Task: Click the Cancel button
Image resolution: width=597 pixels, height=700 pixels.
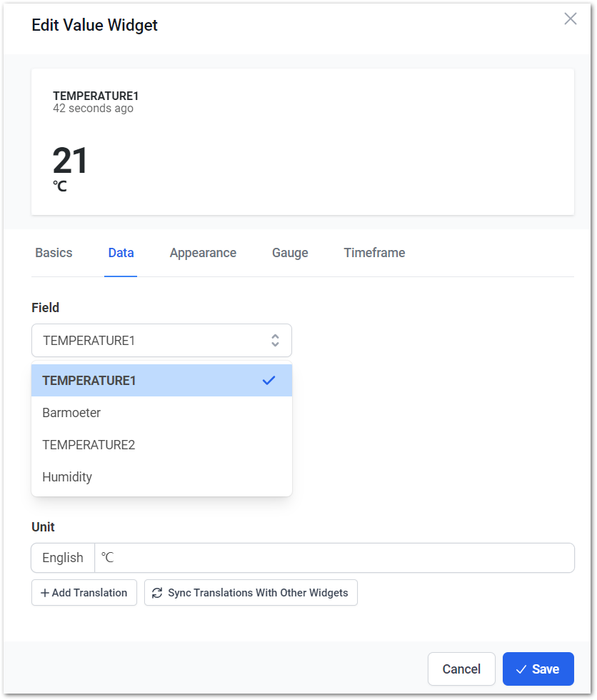Action: click(461, 669)
